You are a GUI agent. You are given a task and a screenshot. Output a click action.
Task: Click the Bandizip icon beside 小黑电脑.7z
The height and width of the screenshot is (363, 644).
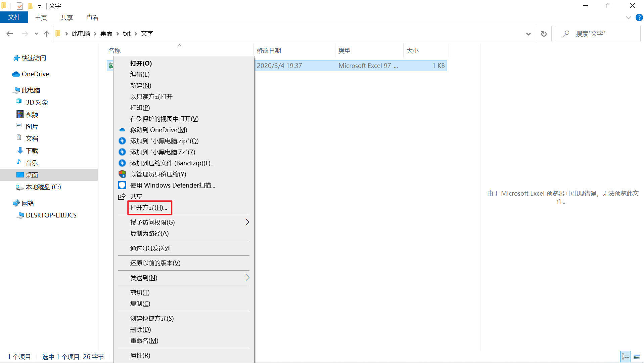[122, 152]
